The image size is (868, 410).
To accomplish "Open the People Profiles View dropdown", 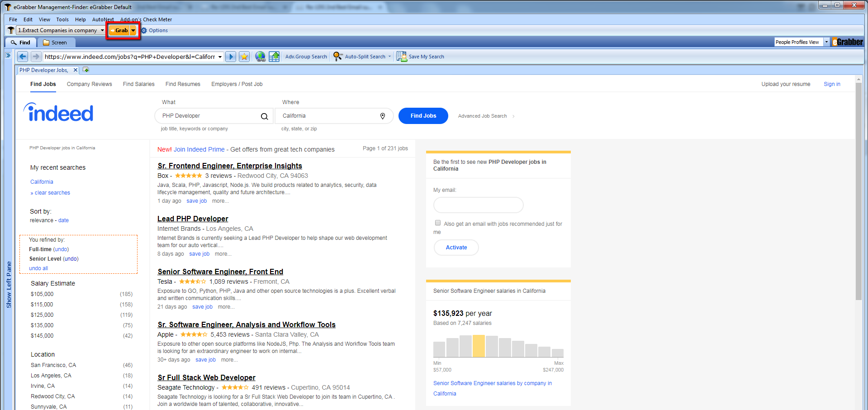I will [x=826, y=42].
